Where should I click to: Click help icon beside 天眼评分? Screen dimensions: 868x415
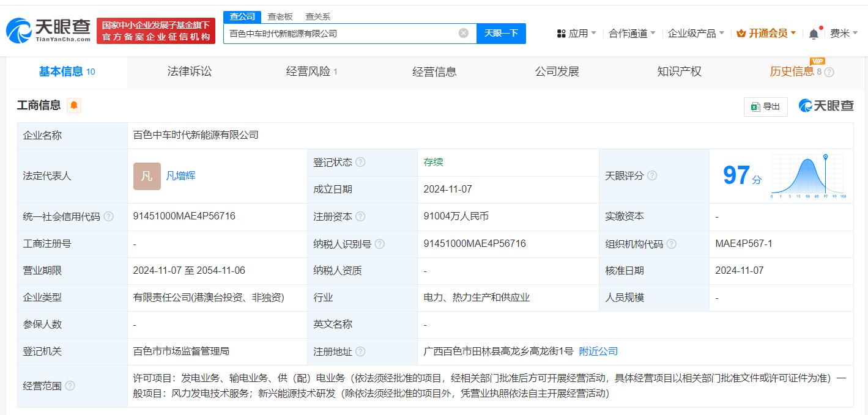coord(652,176)
